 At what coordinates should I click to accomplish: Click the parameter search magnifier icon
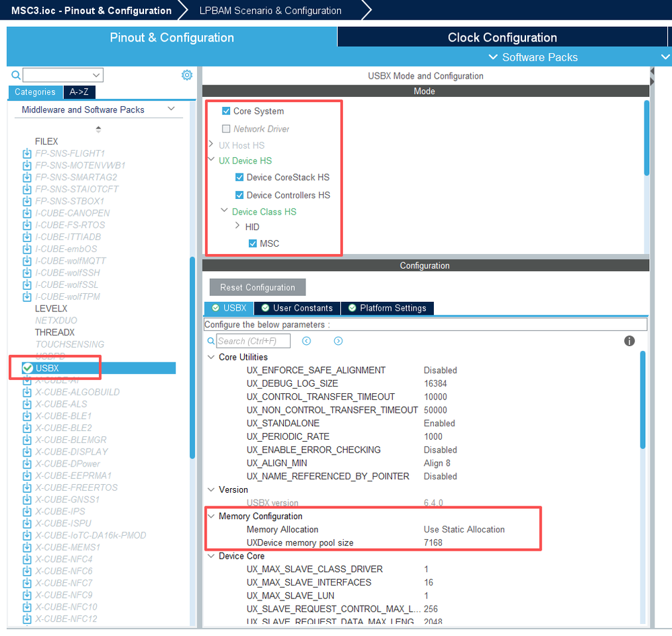(x=211, y=341)
